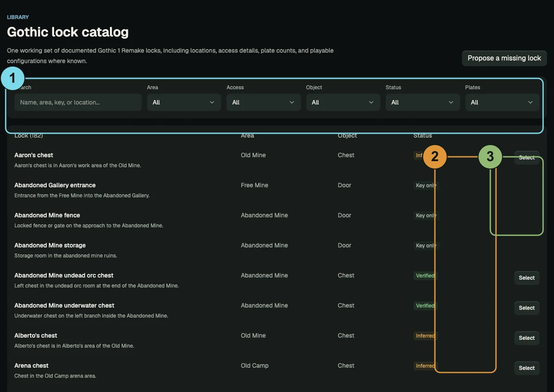Click Free Mine area cell

(x=254, y=185)
